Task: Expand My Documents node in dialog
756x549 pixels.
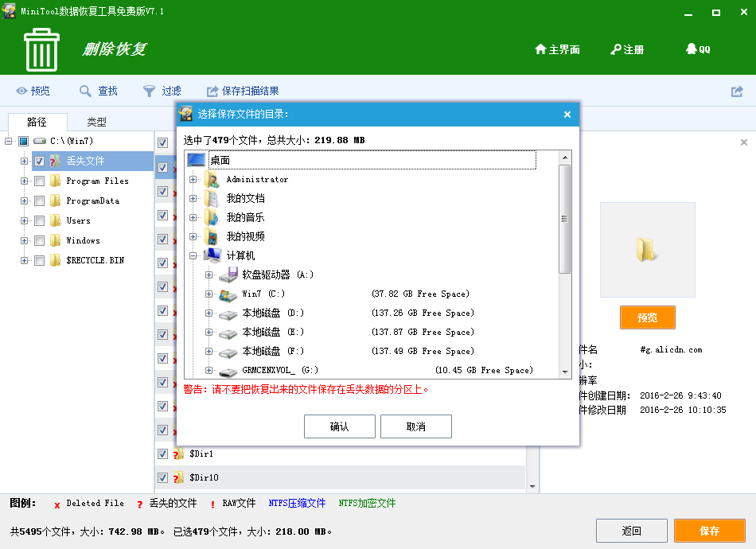Action: (193, 198)
